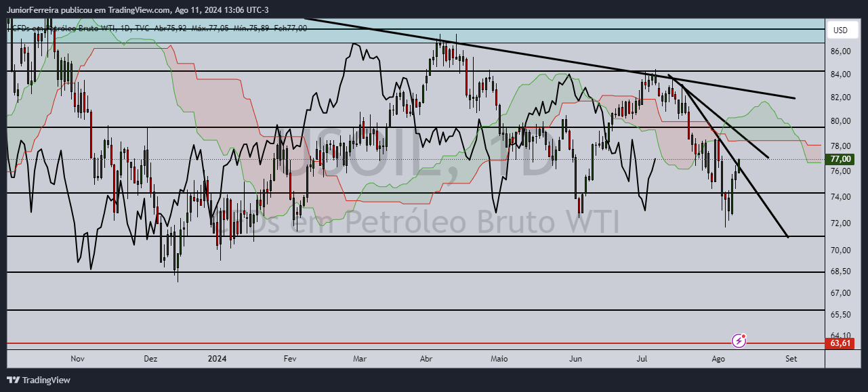Select the 68,50 price scale label
This screenshot has width=868, height=392.
(840, 271)
